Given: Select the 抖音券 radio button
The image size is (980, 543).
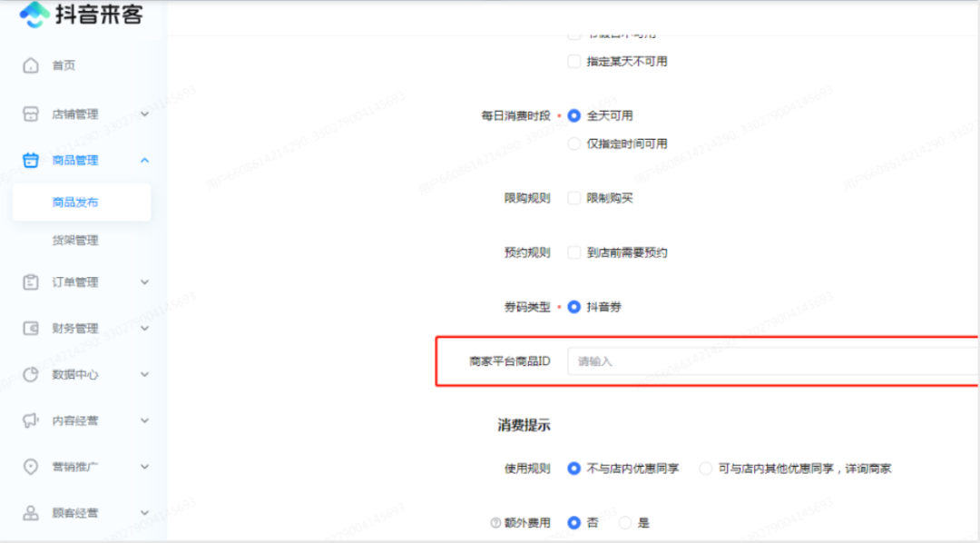Looking at the screenshot, I should [573, 307].
